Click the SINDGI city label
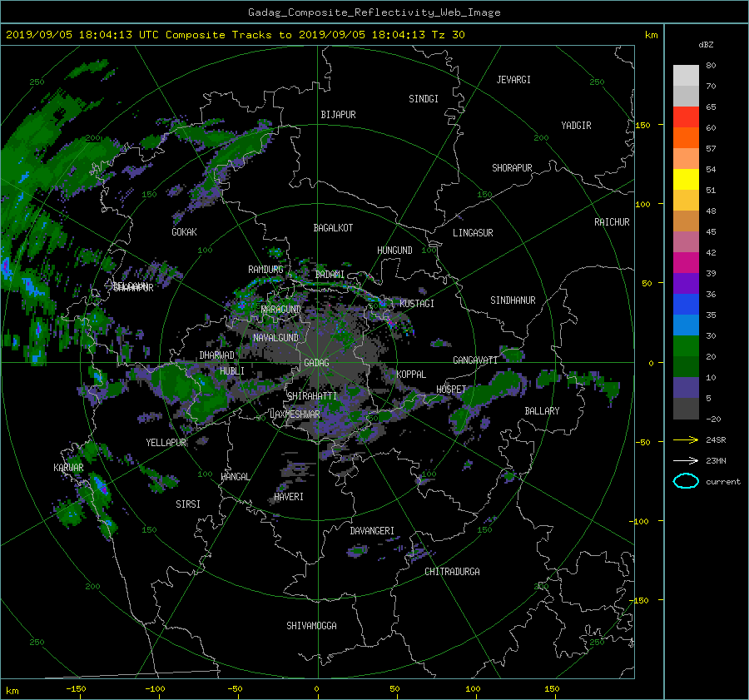The height and width of the screenshot is (700, 749). 424,99
